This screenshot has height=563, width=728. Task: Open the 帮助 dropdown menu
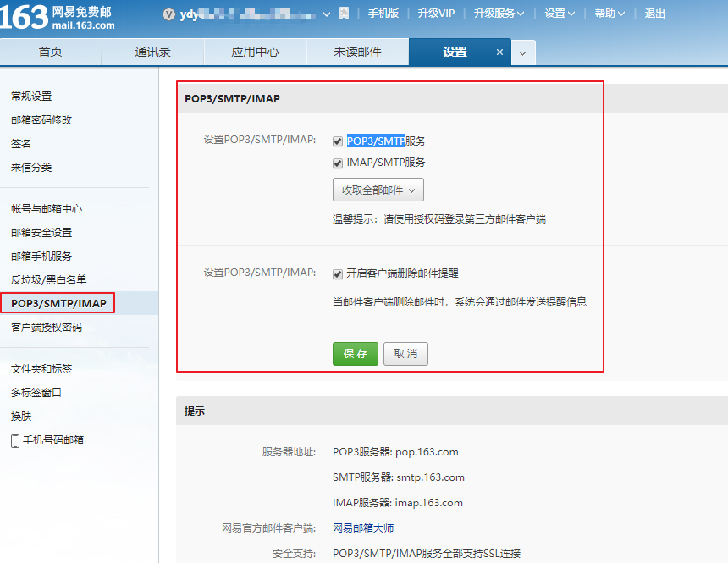(609, 14)
